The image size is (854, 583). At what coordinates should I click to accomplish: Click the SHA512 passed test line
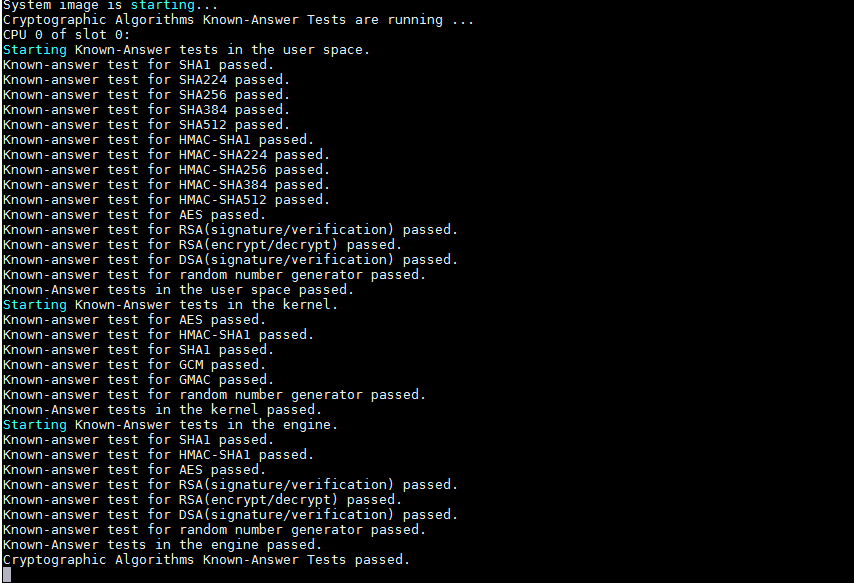(146, 124)
